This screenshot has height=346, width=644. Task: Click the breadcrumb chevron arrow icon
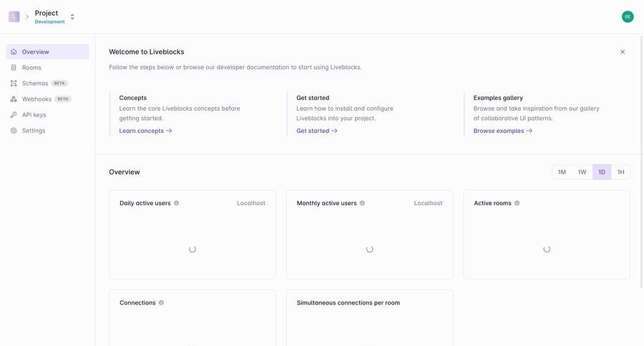pos(27,17)
